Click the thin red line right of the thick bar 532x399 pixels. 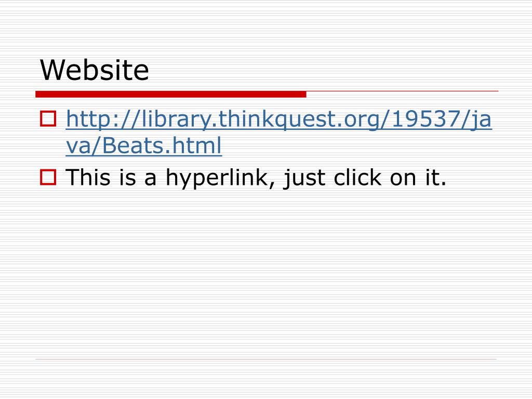403,91
